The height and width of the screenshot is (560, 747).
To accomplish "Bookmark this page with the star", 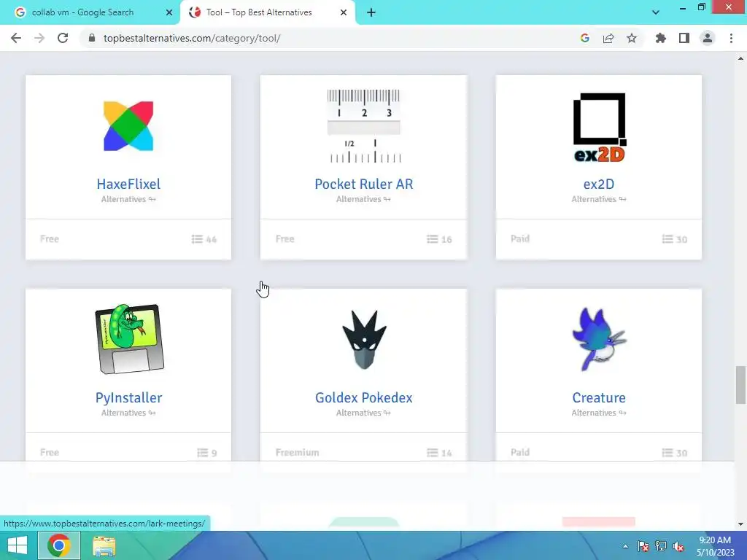I will [x=632, y=38].
